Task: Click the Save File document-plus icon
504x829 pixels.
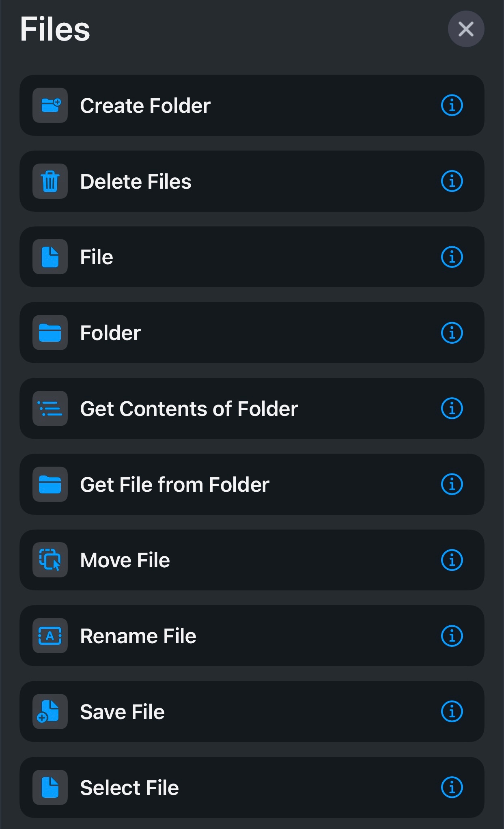Action: (x=50, y=712)
